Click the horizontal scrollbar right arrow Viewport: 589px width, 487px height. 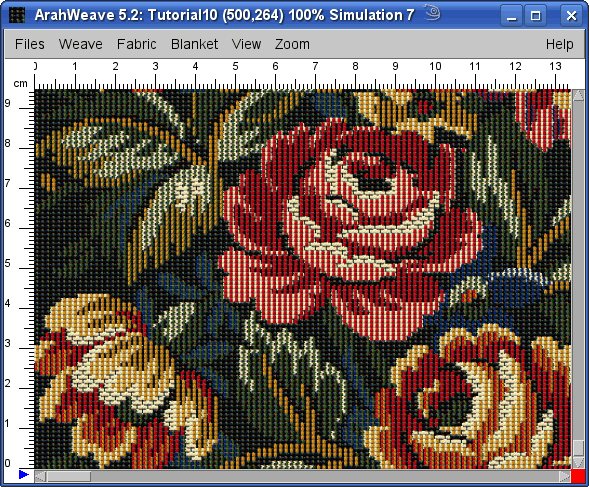pos(565,476)
